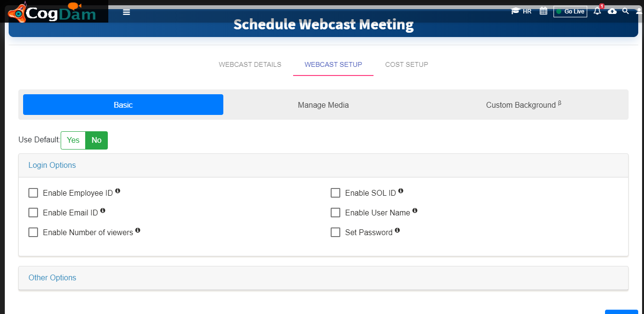Image resolution: width=644 pixels, height=314 pixels.
Task: Show info tooltip for Enable Employee ID
Action: pos(117,191)
